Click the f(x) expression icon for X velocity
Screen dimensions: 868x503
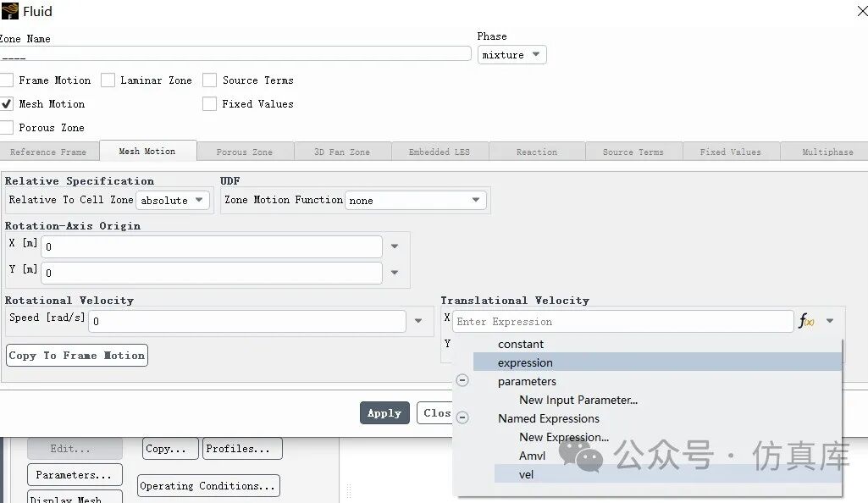click(806, 321)
